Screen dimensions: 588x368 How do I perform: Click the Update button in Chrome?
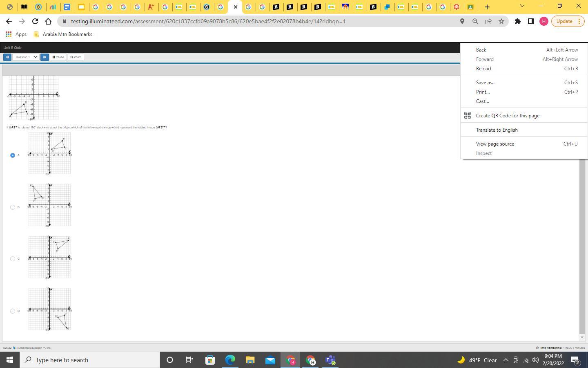pos(564,21)
